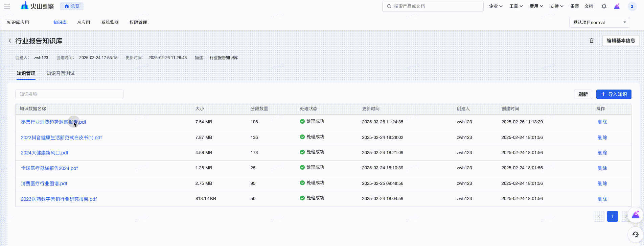Click the 2025-02-25 09:48:56 update time
Viewport: 644px width, 246px height.
383,183
